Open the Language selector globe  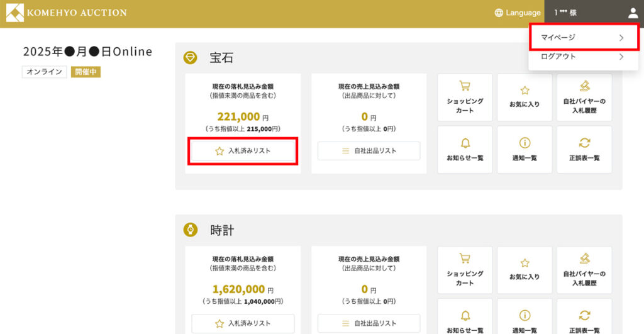[x=517, y=13]
